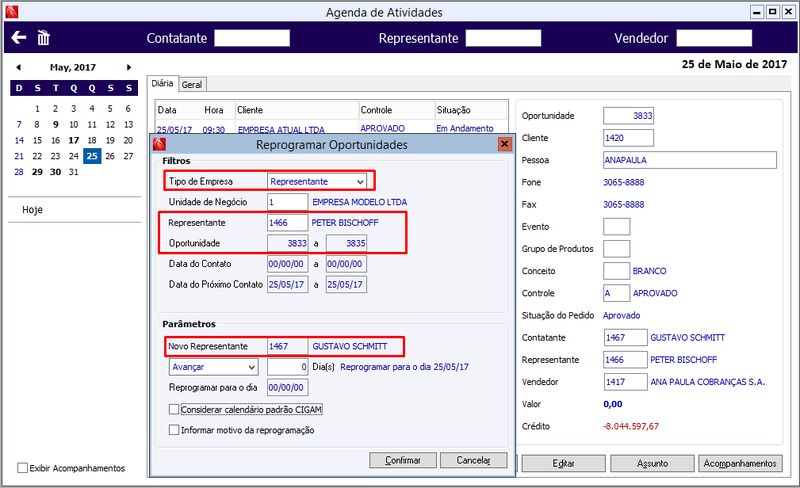Switch to the Diária tab

click(x=162, y=83)
